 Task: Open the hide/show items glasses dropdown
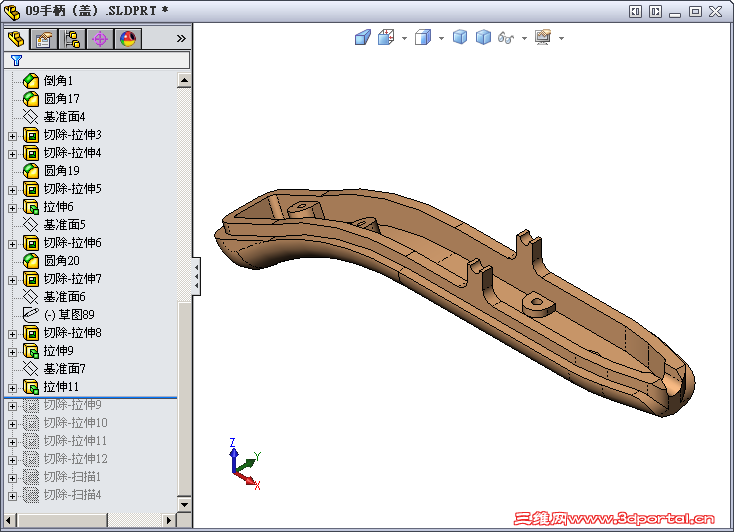click(524, 39)
